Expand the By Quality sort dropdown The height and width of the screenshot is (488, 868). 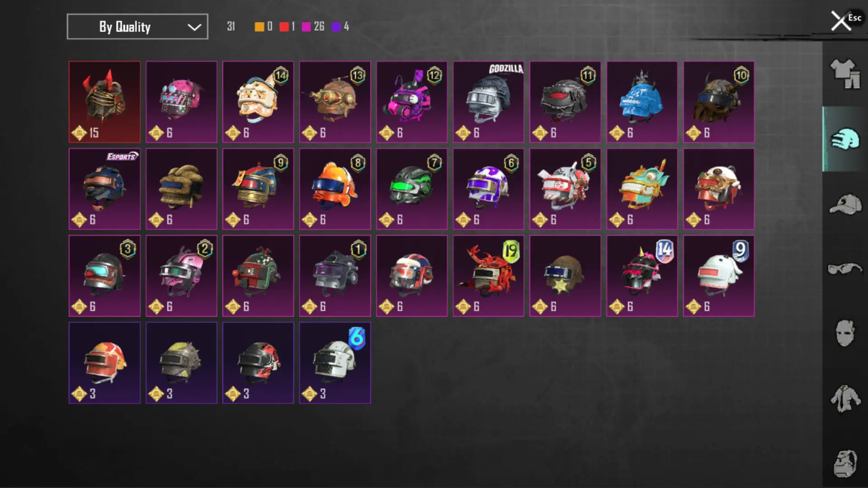pyautogui.click(x=137, y=27)
